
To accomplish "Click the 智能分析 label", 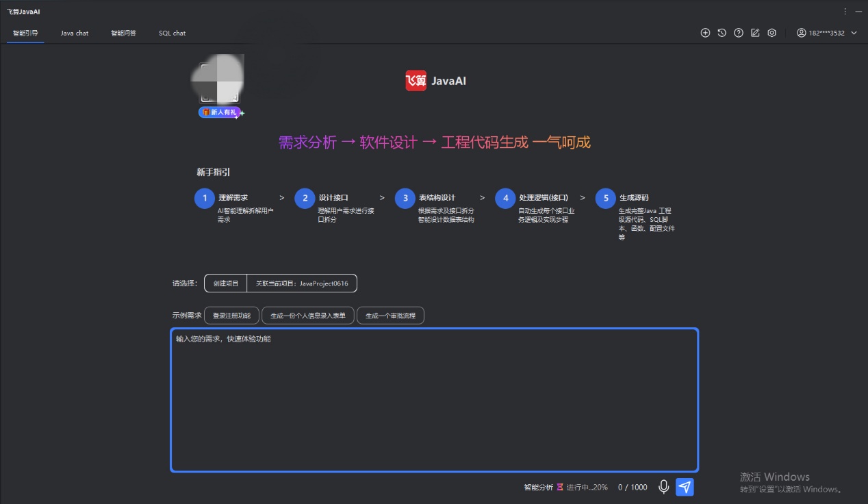I will coord(539,488).
